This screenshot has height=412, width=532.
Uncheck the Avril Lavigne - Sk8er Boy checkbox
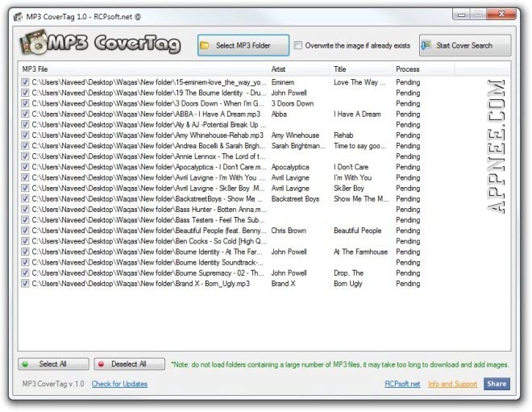pyautogui.click(x=25, y=188)
